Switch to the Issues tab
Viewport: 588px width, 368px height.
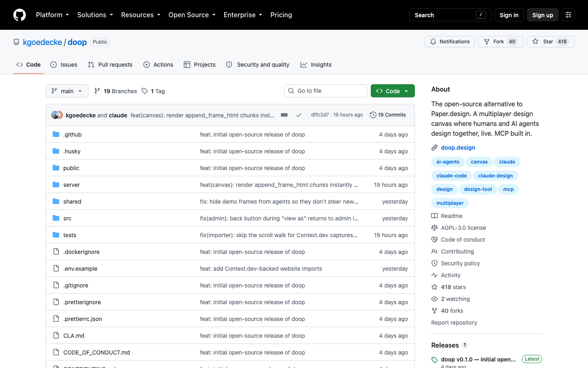coord(64,65)
